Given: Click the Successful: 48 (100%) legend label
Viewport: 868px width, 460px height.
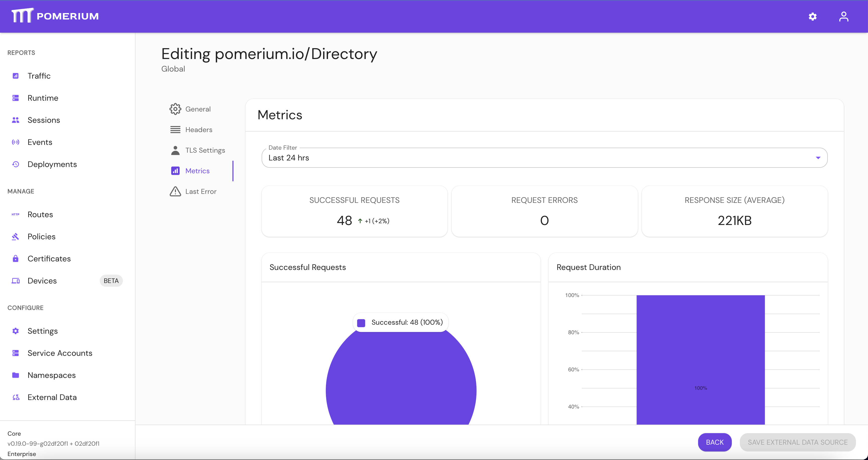Looking at the screenshot, I should click(x=407, y=322).
